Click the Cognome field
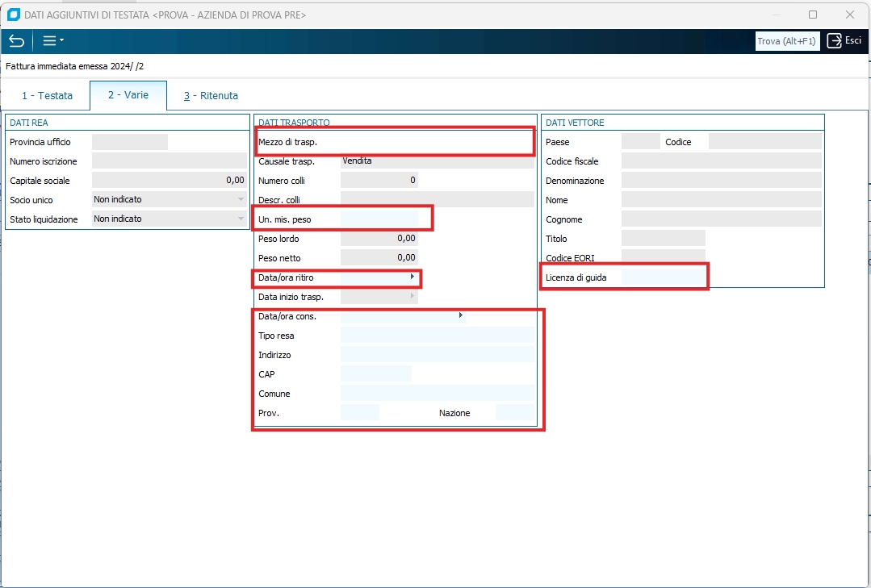The height and width of the screenshot is (588, 871). tap(722, 219)
